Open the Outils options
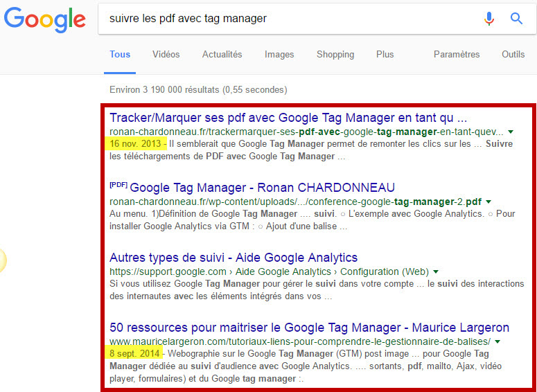 (513, 55)
